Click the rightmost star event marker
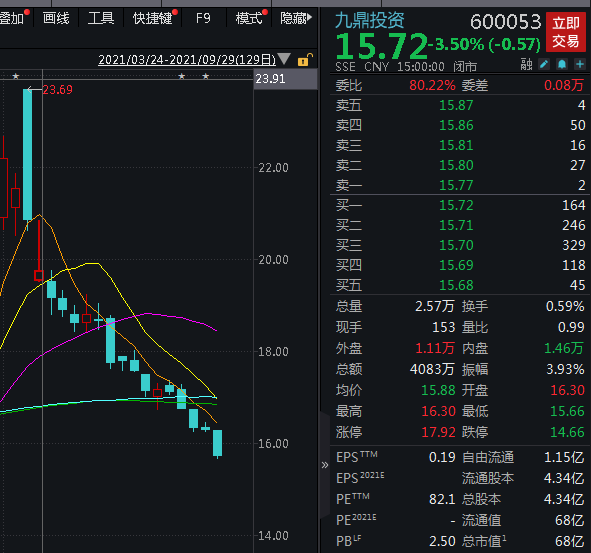This screenshot has width=591, height=553. point(205,77)
